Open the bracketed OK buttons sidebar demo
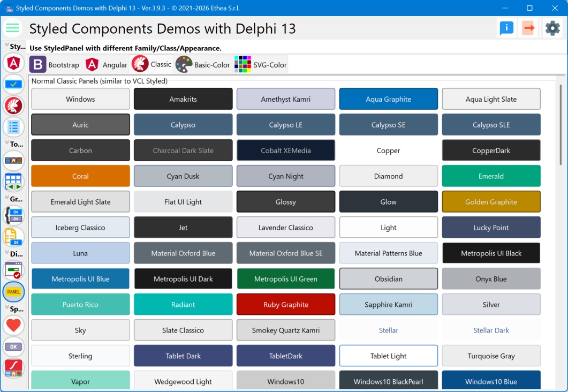This screenshot has height=392, width=568. coord(13,215)
